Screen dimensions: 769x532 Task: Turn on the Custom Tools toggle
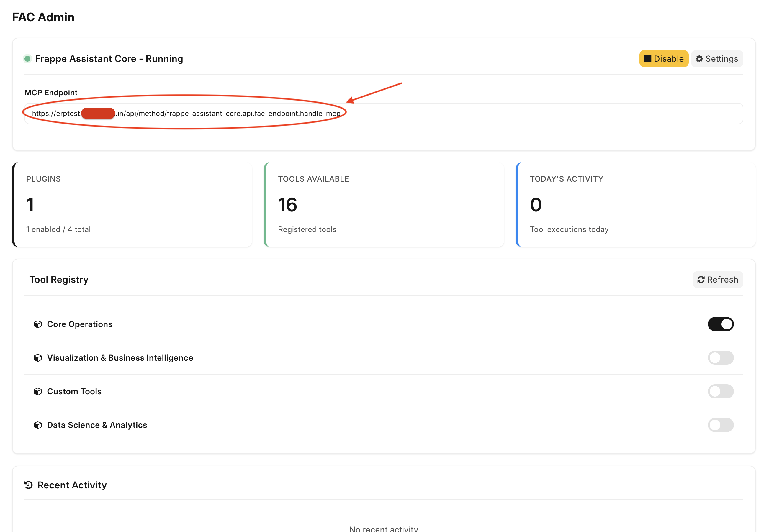pos(721,391)
